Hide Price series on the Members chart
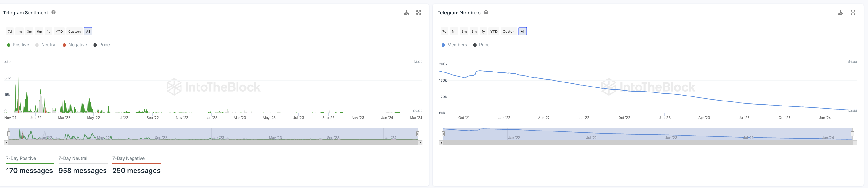This screenshot has width=868, height=188. click(481, 45)
